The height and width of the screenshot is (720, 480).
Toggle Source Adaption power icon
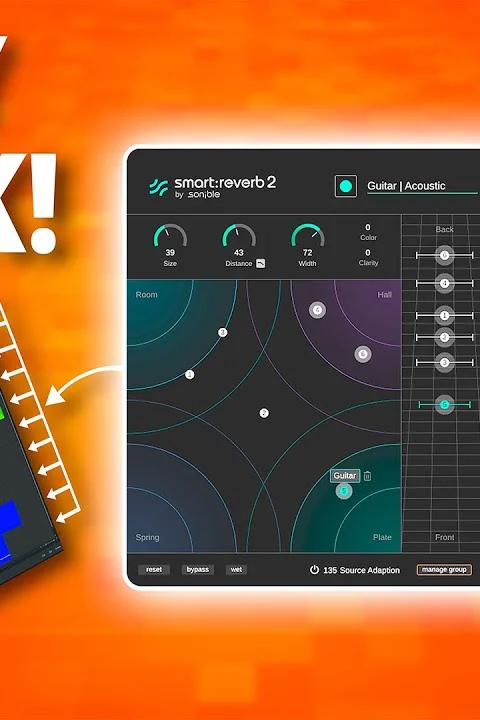tap(314, 570)
